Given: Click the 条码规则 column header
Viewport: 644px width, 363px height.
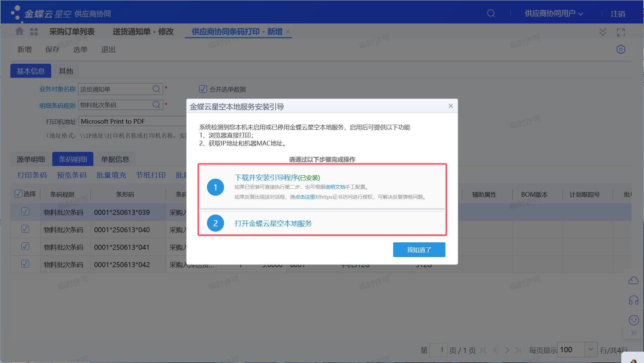Looking at the screenshot, I should pyautogui.click(x=62, y=194).
